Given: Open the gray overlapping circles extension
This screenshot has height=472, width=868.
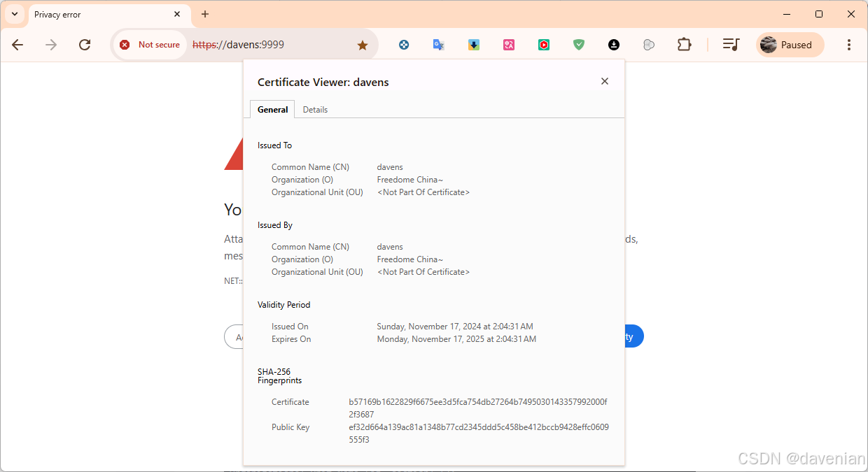Looking at the screenshot, I should [x=649, y=45].
